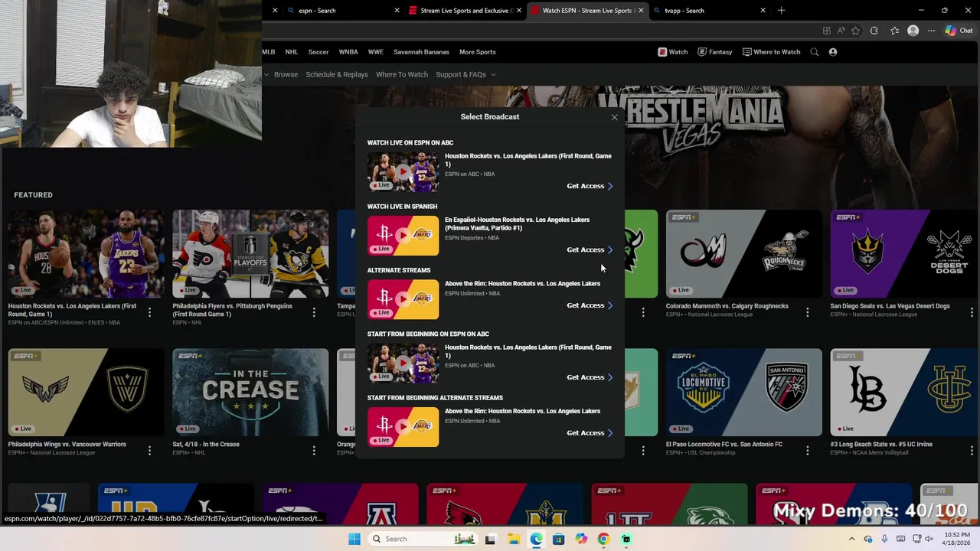Get Access for ESPN on ABC live
This screenshot has height=551, width=980.
coord(590,186)
